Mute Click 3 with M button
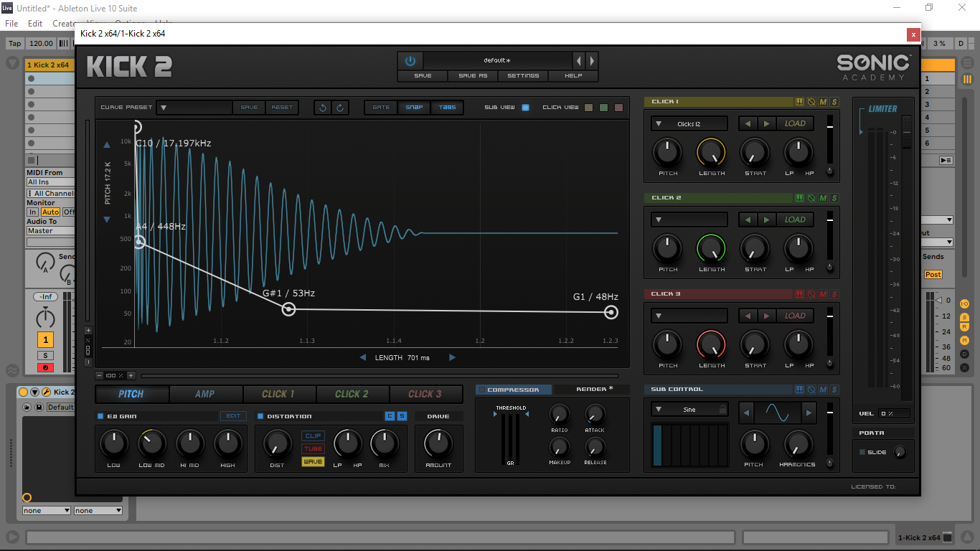Image resolution: width=980 pixels, height=551 pixels. (x=823, y=294)
